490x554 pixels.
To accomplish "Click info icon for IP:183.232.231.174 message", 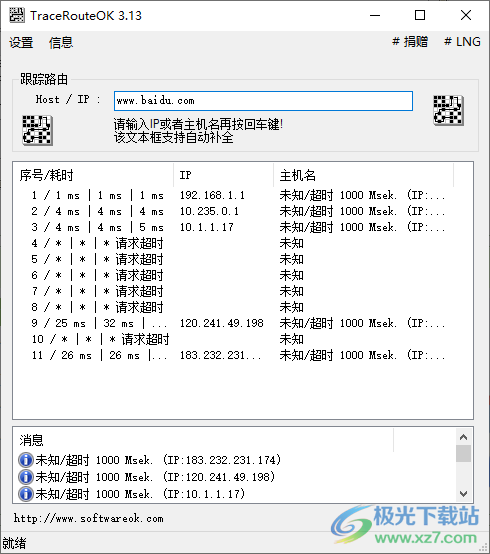I will click(x=25, y=460).
